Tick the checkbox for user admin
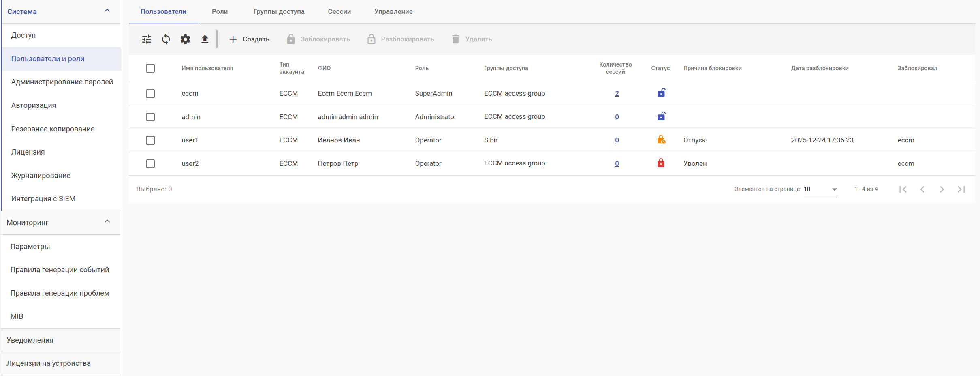 click(x=150, y=117)
